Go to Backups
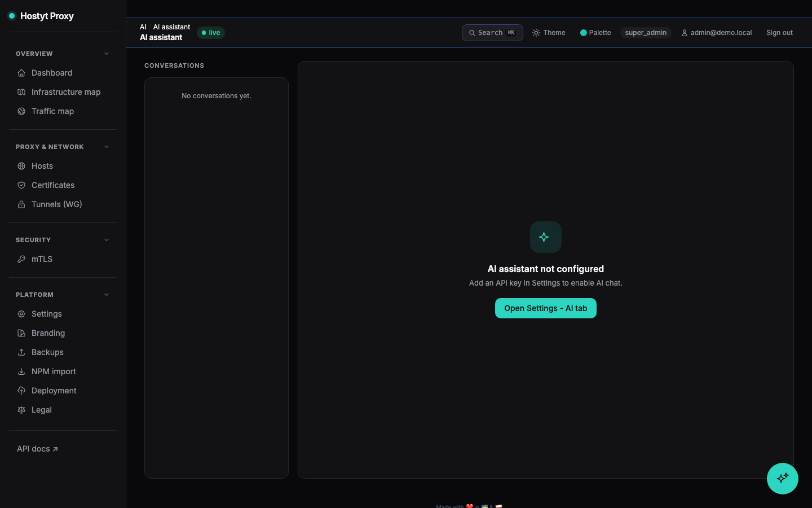 pos(63,352)
